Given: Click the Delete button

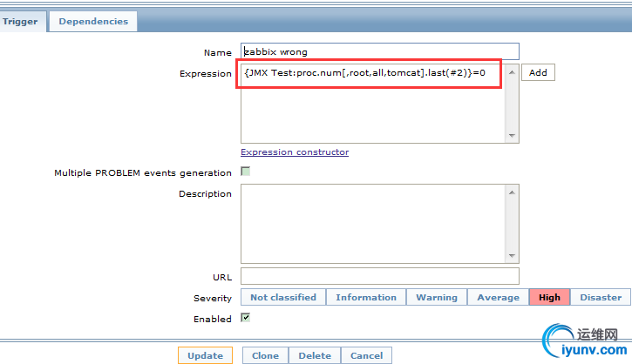Looking at the screenshot, I should 315,355.
